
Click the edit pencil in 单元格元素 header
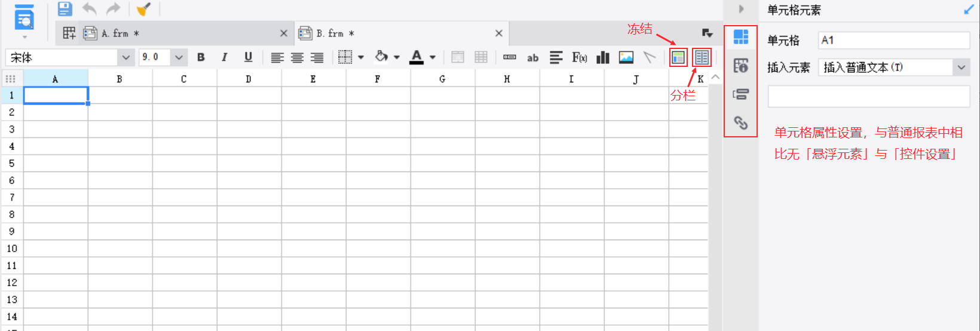coord(969,10)
